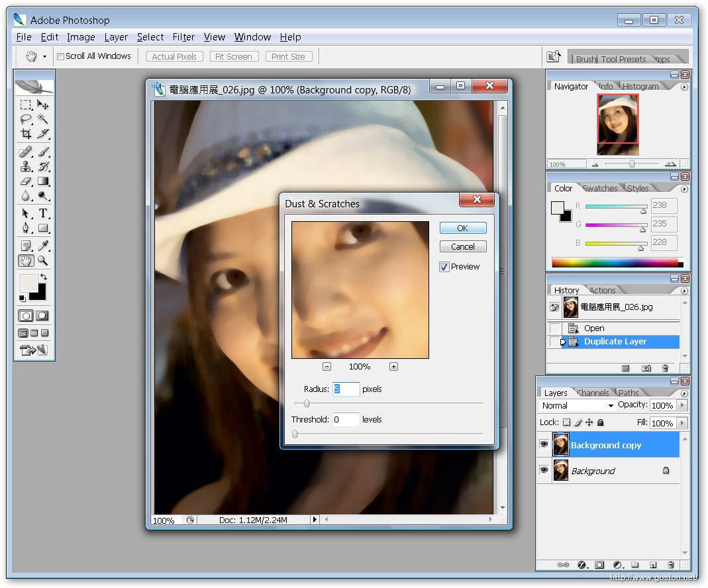
Task: Open the Color panel options menu
Action: [x=685, y=189]
